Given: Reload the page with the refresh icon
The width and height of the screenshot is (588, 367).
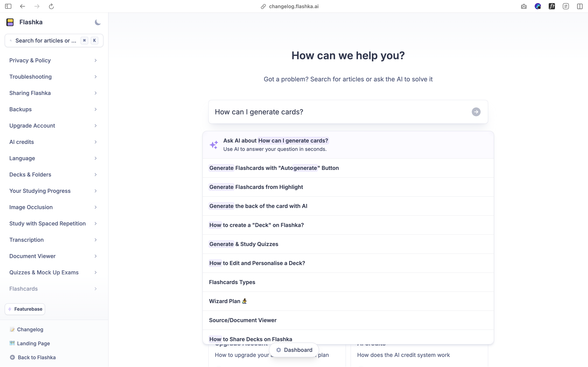Looking at the screenshot, I should (51, 7).
